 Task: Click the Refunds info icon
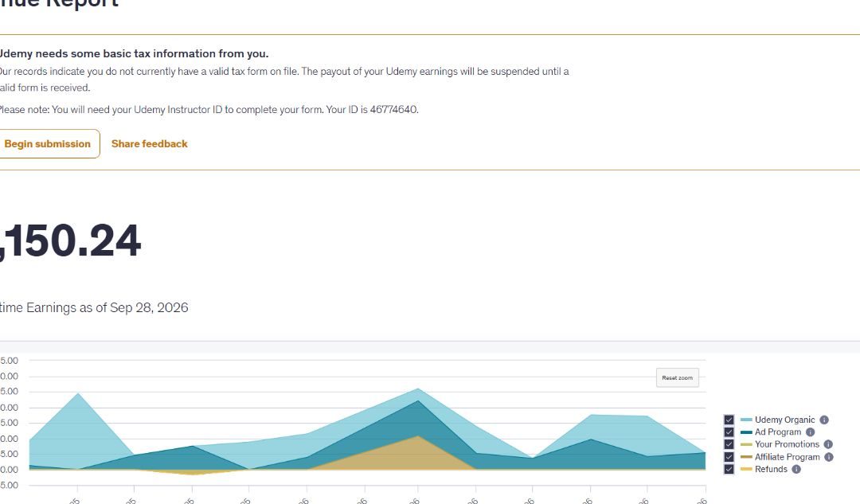click(796, 469)
